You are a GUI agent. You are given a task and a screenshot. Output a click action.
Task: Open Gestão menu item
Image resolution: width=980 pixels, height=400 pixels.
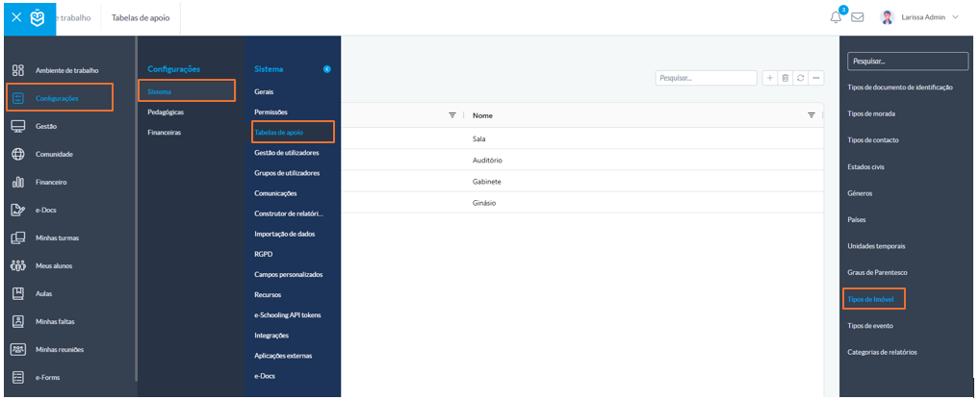(46, 126)
